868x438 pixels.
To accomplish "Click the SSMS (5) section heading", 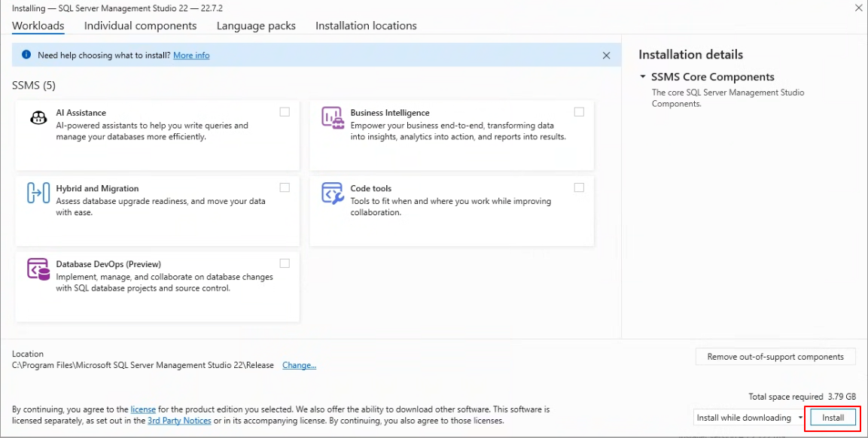I will pos(34,85).
